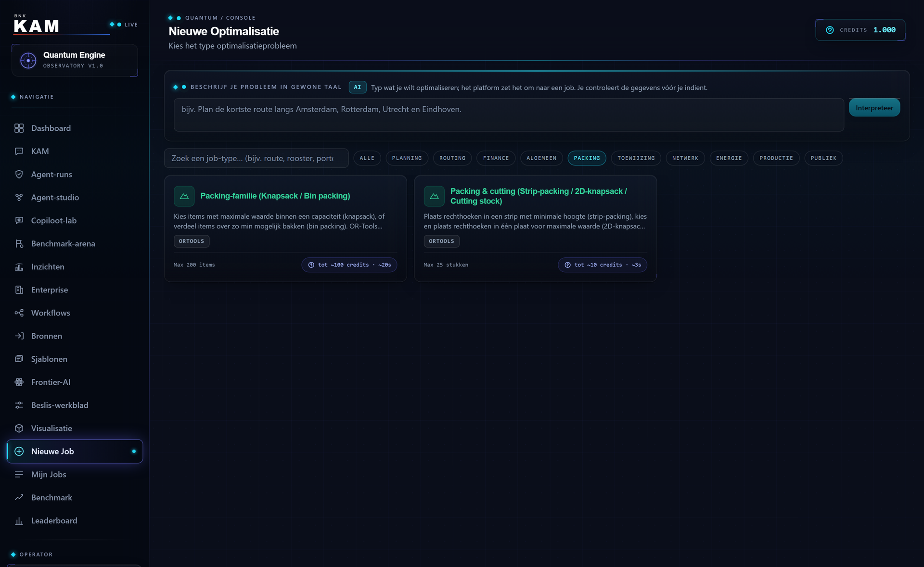The height and width of the screenshot is (567, 924).
Task: Click the Beslis-werkblad sliders icon
Action: point(19,405)
